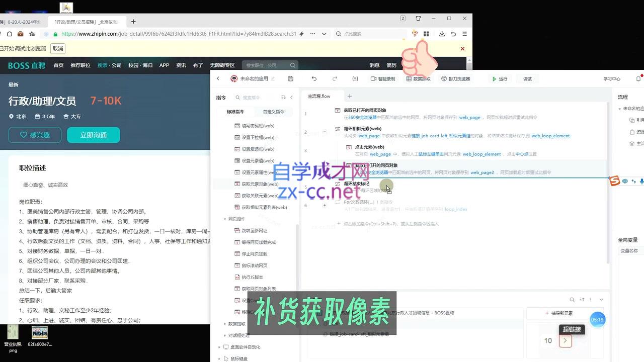Collapse the 网页操作 category
The image size is (644, 362).
pyautogui.click(x=225, y=219)
